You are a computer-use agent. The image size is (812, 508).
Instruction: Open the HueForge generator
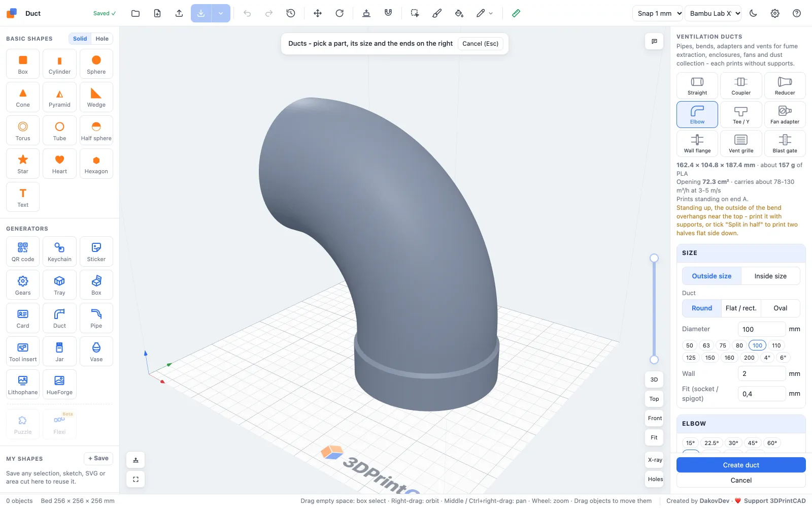59,385
